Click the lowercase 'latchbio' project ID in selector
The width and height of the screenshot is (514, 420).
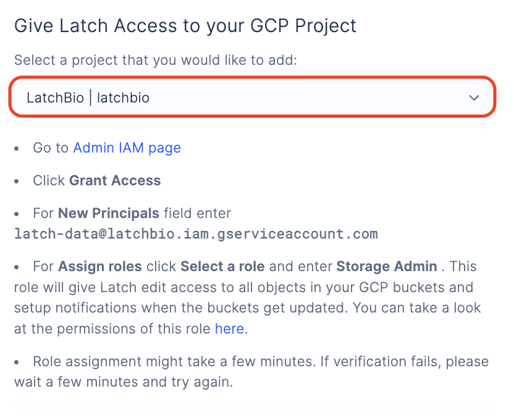click(x=124, y=98)
